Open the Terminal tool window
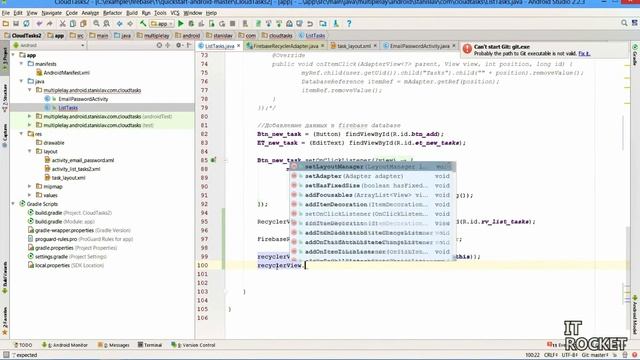 coord(150,345)
